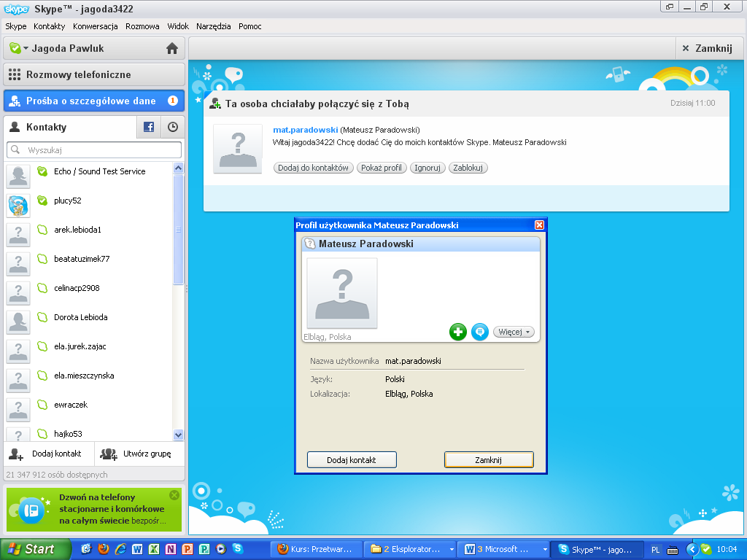
Task: Click Zablokuj button
Action: tap(468, 168)
